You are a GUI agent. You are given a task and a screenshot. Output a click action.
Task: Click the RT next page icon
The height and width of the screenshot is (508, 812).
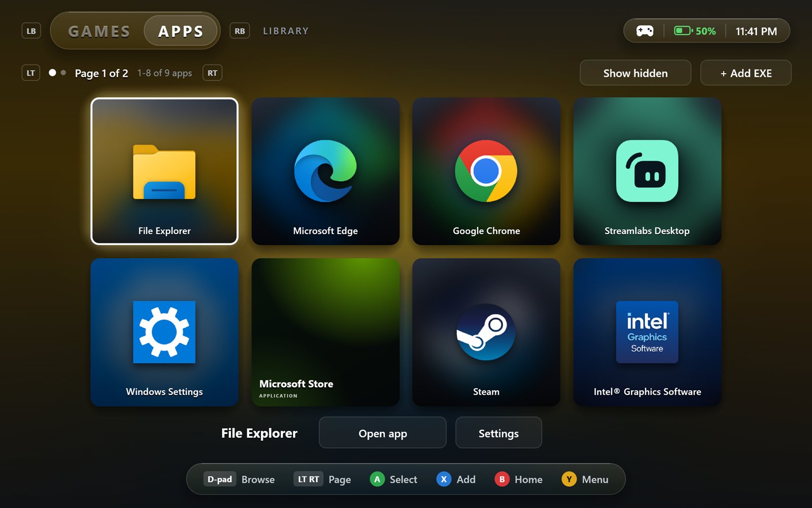pyautogui.click(x=212, y=73)
